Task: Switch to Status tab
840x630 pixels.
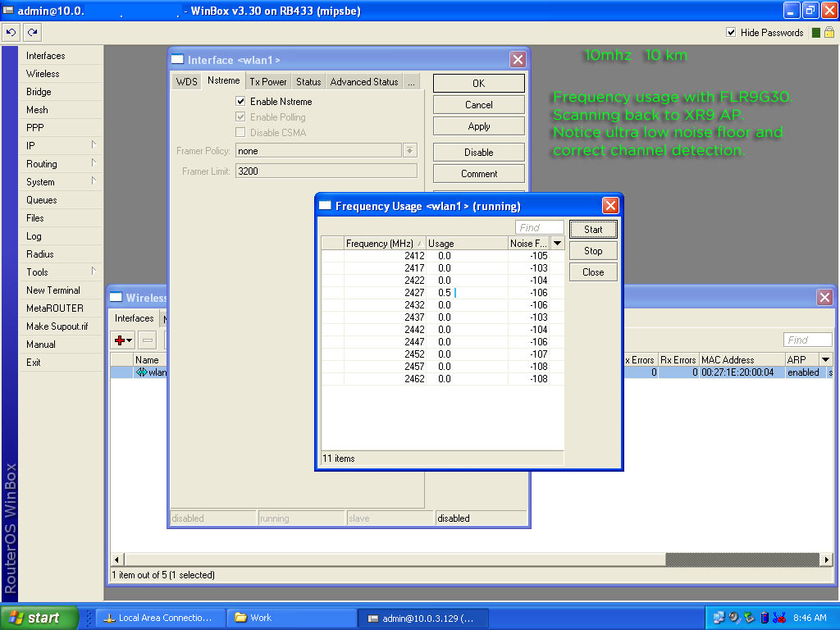Action: click(x=308, y=82)
